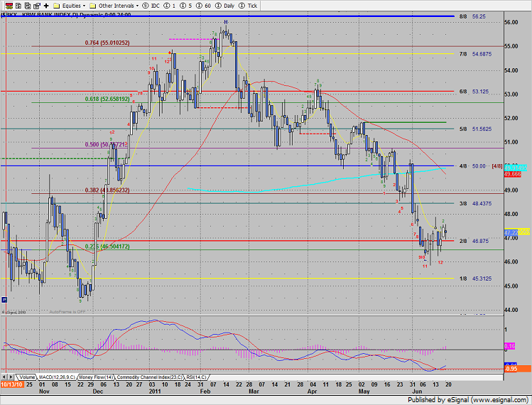This screenshot has width=532, height=405.
Task: Click the 5/8 51.5625 Murrey level label
Action: (475, 129)
